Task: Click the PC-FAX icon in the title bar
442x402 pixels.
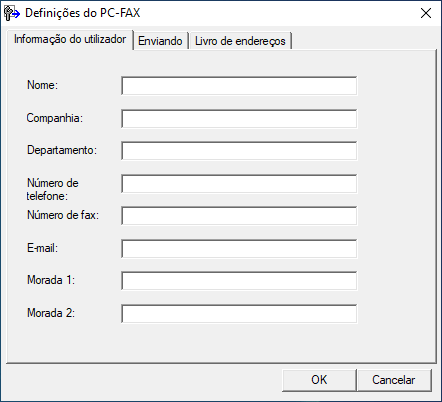Action: coord(12,13)
